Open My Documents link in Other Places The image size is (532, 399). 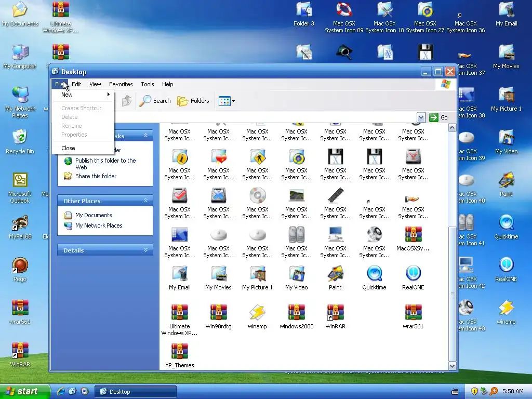pyautogui.click(x=94, y=215)
